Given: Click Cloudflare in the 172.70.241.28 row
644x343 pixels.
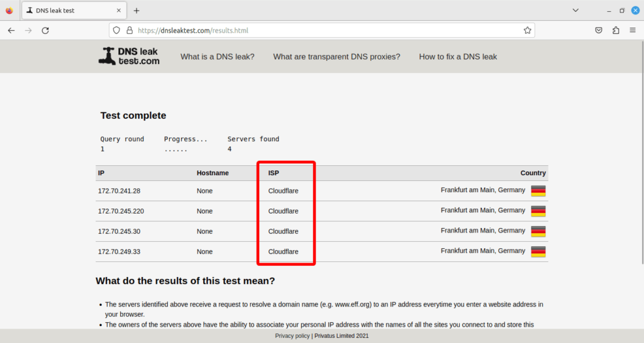Looking at the screenshot, I should point(284,191).
